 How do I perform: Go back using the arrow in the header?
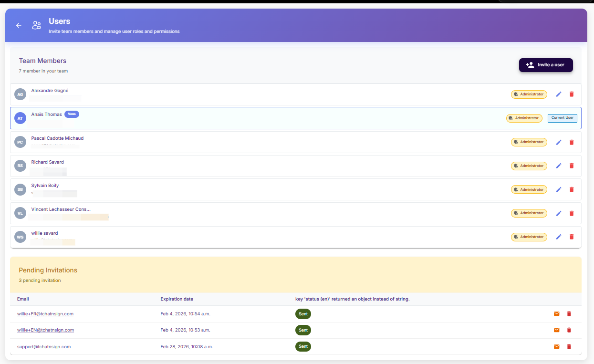[19, 25]
